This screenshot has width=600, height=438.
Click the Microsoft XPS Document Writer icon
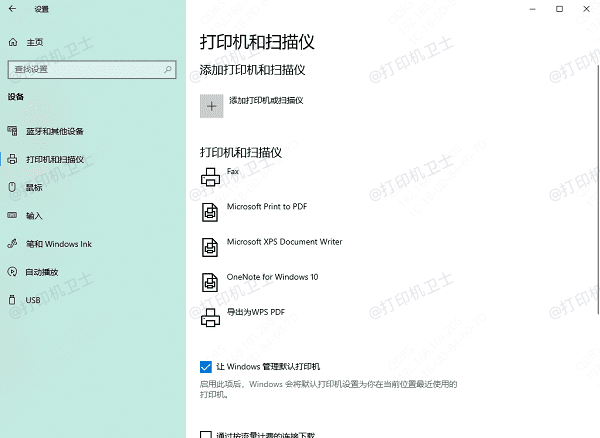pyautogui.click(x=210, y=247)
